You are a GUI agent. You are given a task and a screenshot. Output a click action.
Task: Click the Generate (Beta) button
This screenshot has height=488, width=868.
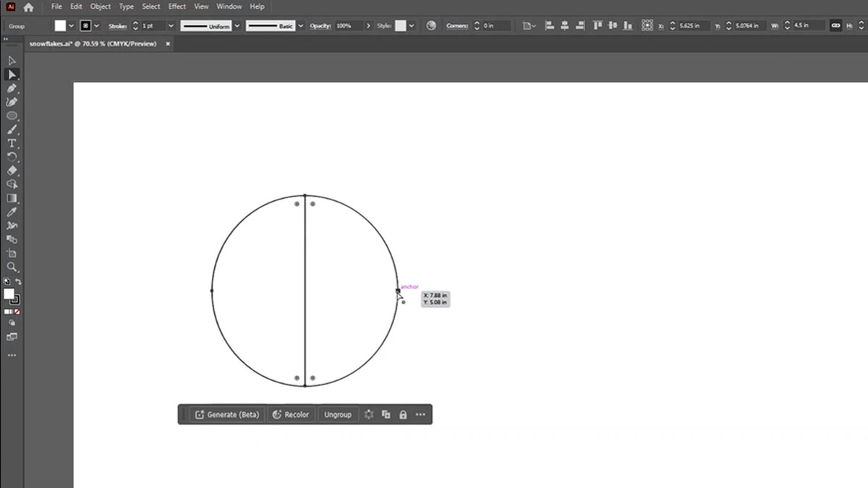226,414
